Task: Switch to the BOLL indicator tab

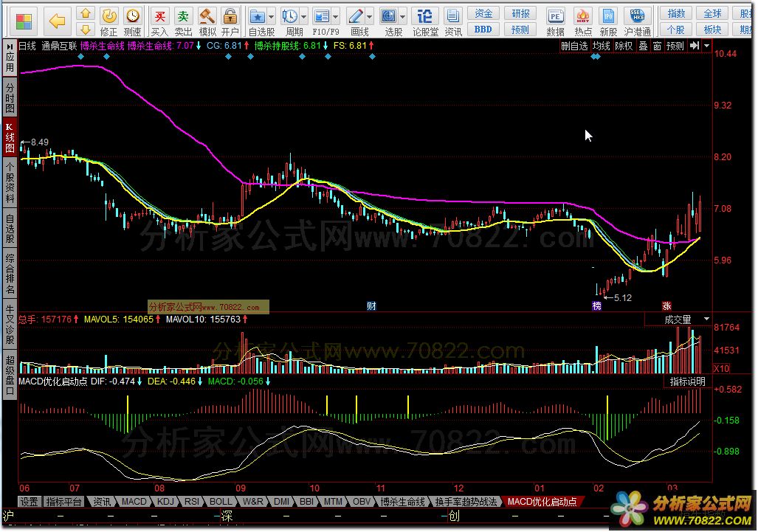Action: pyautogui.click(x=221, y=502)
